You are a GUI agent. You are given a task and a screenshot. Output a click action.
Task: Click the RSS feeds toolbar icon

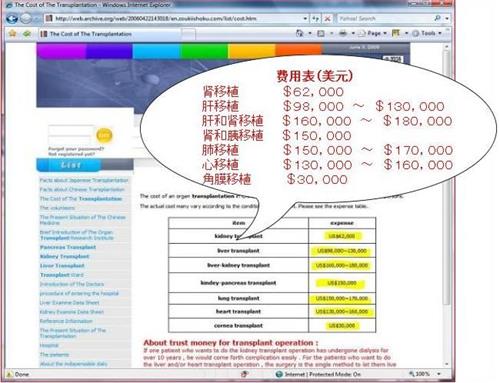pyautogui.click(x=321, y=33)
